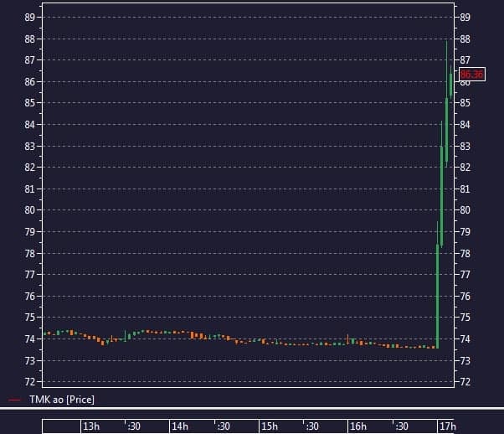504x434 pixels.
Task: Select the 14h time axis label
Action: 180,426
